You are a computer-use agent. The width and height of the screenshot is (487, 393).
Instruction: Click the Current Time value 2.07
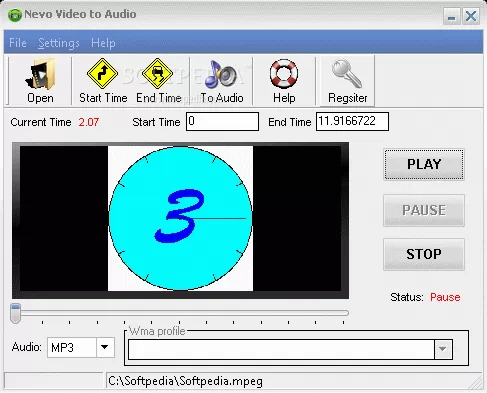pos(89,122)
